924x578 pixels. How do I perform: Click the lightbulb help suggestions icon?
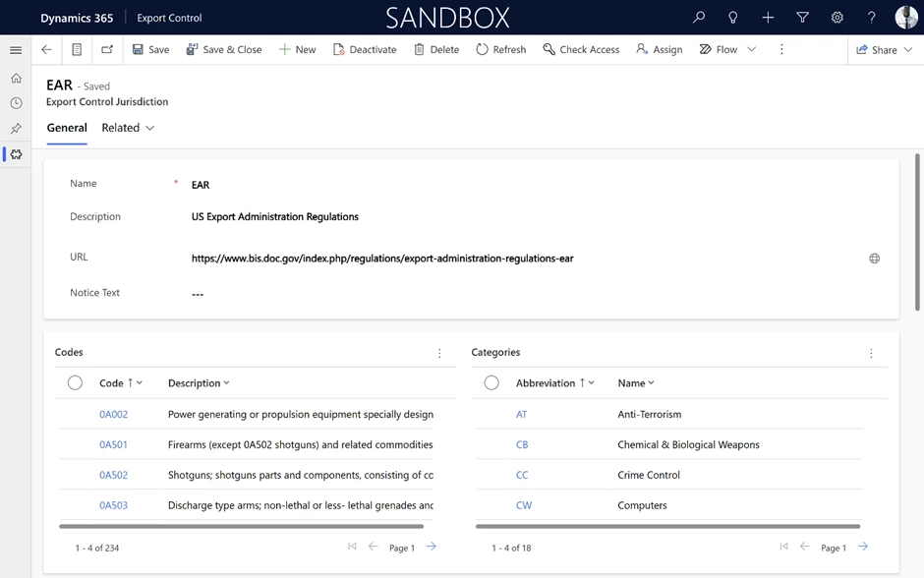pyautogui.click(x=732, y=17)
